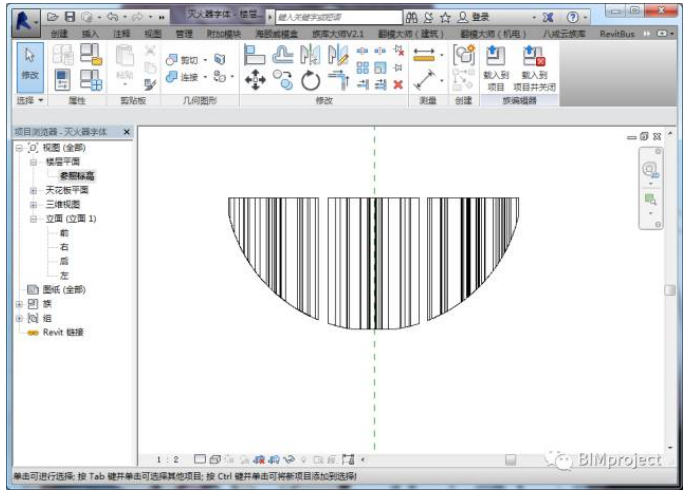Expand the 三维视图 tree node
Viewport: 689px width, 492px height.
click(33, 204)
